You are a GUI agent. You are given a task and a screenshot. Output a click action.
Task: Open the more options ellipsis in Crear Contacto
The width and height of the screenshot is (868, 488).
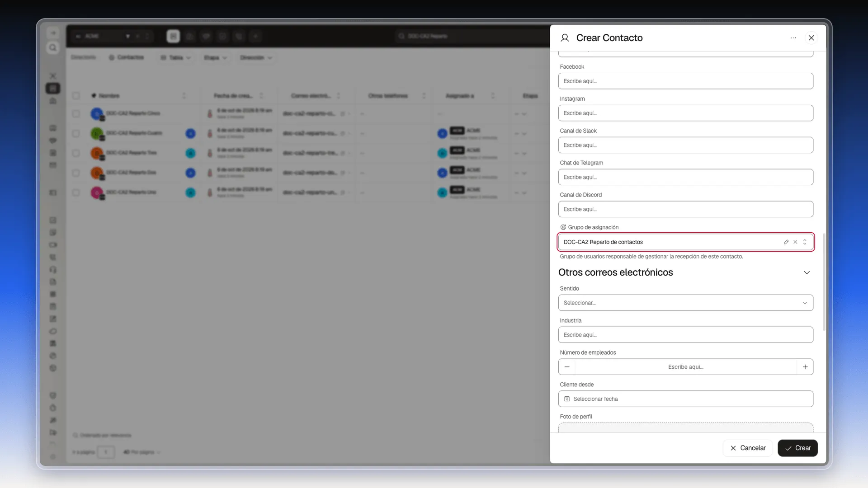pyautogui.click(x=793, y=38)
